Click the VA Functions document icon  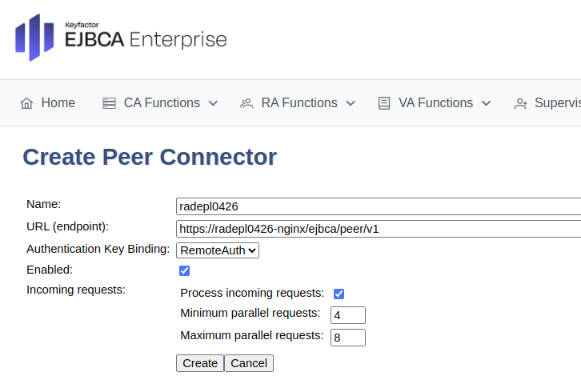[384, 103]
